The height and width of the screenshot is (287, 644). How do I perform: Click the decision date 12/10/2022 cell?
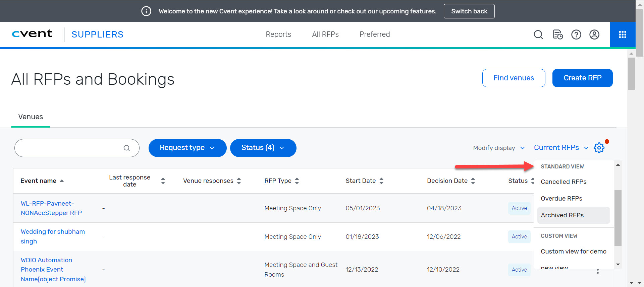click(x=443, y=270)
